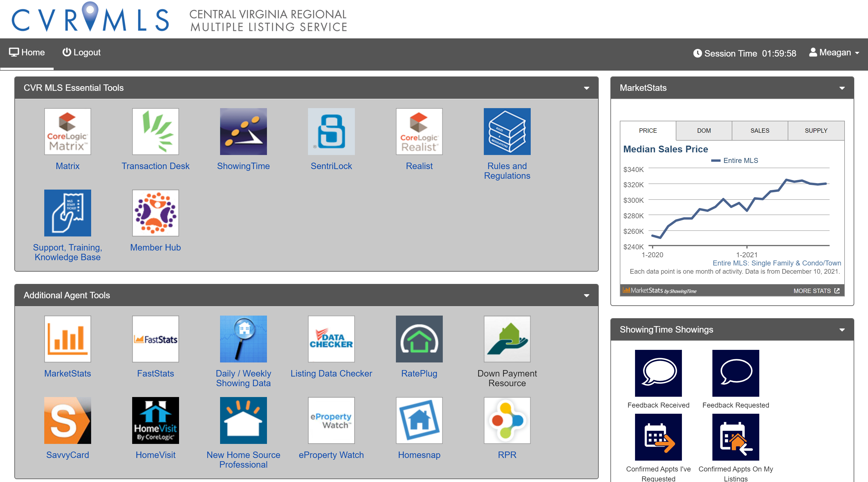Click the RPR text link

click(x=507, y=455)
